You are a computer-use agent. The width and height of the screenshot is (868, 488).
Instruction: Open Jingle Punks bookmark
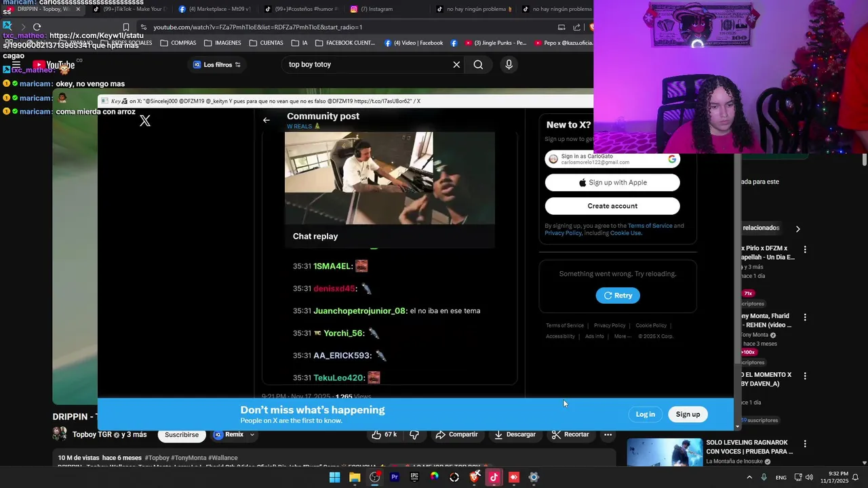point(496,43)
